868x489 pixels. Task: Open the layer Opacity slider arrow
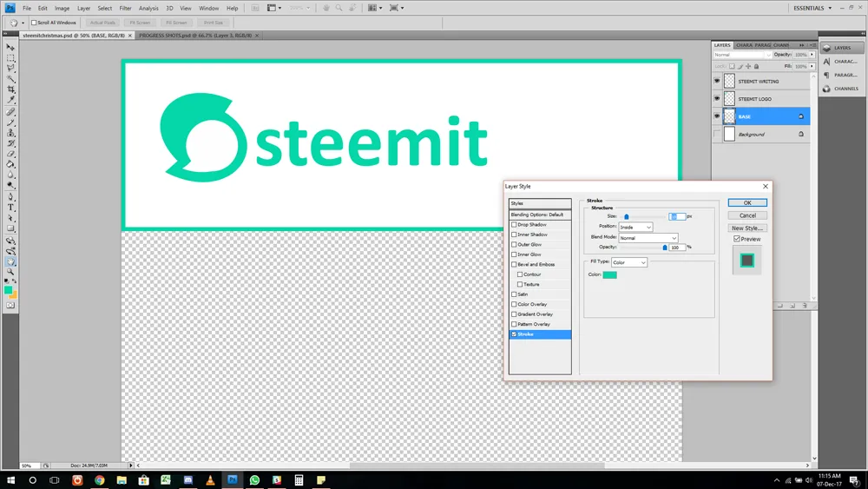[812, 55]
